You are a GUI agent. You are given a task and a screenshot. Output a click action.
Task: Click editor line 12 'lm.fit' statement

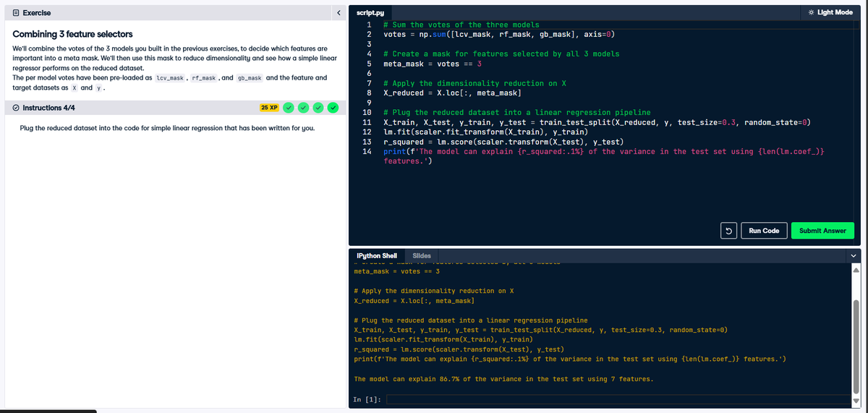point(485,132)
